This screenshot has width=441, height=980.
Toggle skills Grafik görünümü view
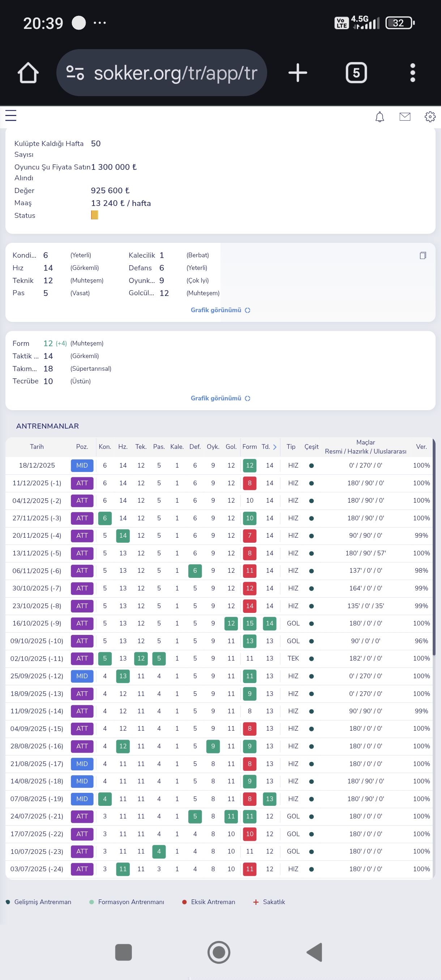pyautogui.click(x=220, y=310)
